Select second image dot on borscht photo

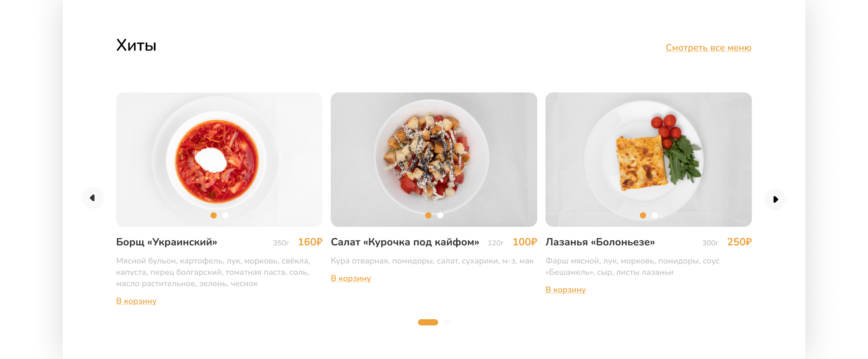pyautogui.click(x=225, y=215)
